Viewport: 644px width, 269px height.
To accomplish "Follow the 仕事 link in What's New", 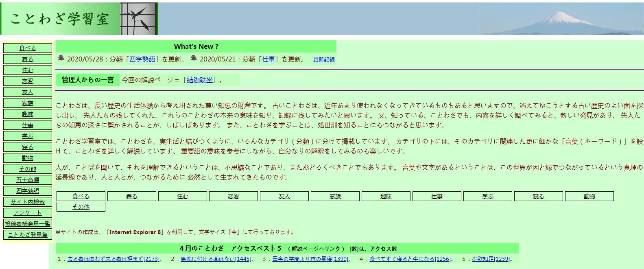I will (x=268, y=59).
